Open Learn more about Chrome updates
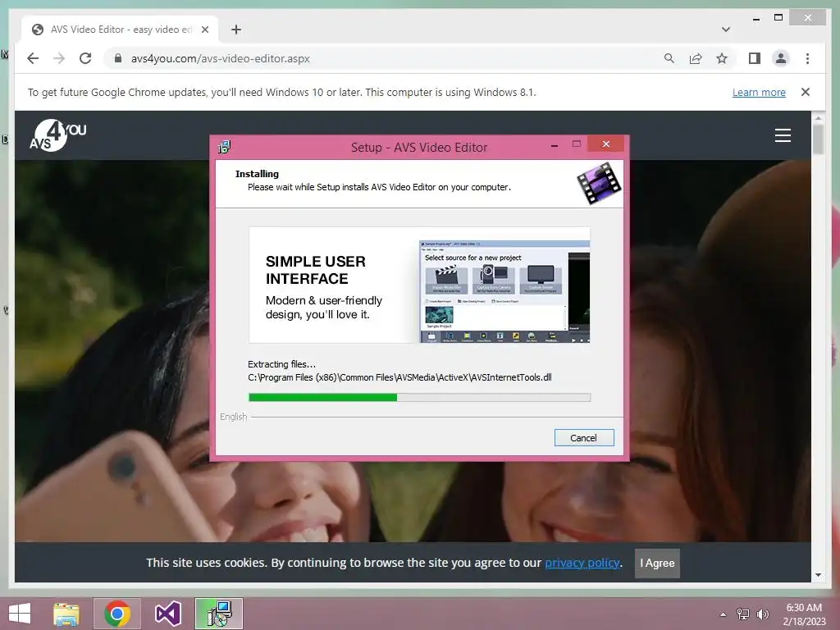This screenshot has height=630, width=840. 759,92
